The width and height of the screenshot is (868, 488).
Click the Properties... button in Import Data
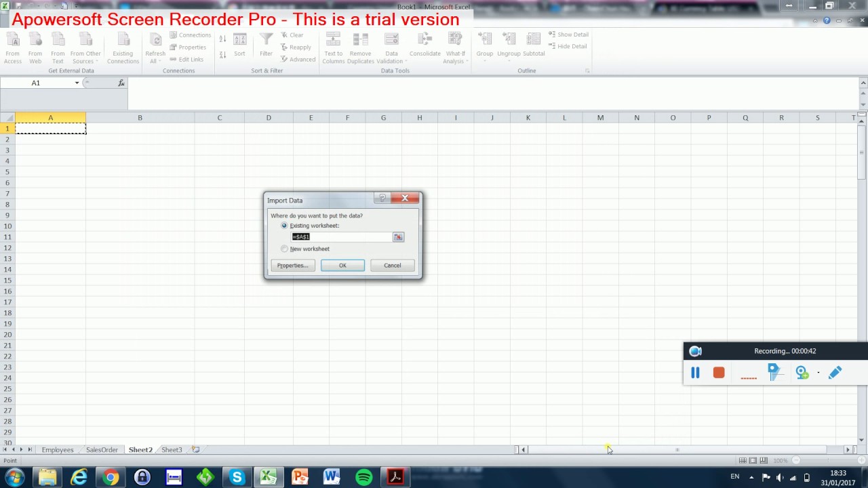pyautogui.click(x=293, y=265)
